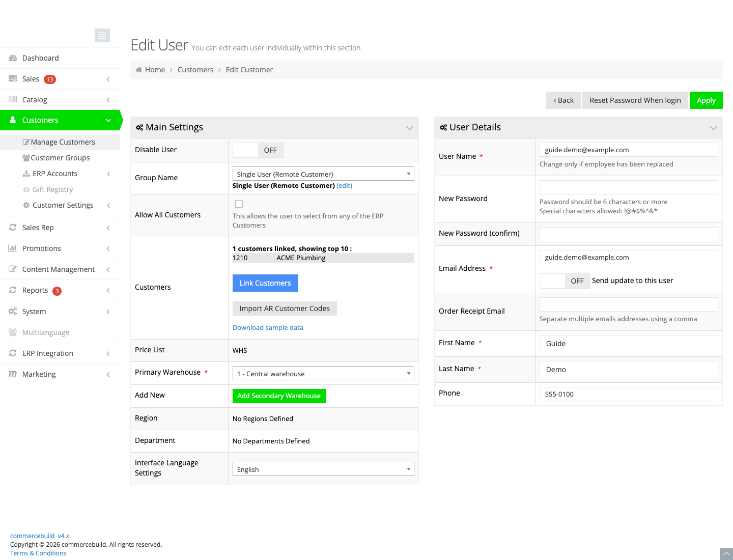This screenshot has height=560, width=733.
Task: Click the Dashboard palette icon
Action: 13,58
